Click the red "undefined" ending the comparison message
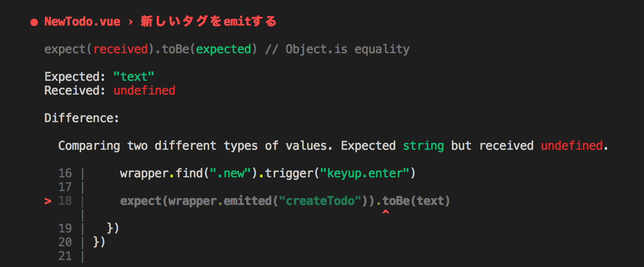Image resolution: width=644 pixels, height=267 pixels. (x=572, y=146)
